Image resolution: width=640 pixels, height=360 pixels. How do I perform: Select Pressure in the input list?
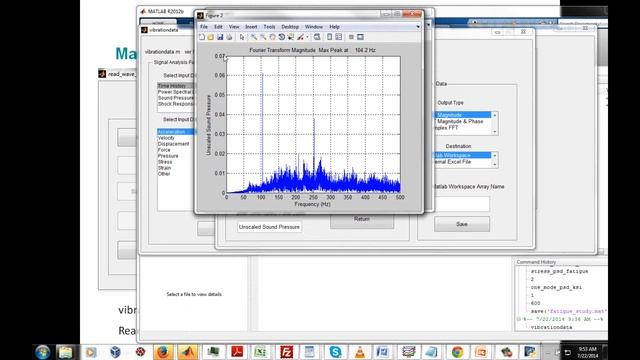pos(168,156)
